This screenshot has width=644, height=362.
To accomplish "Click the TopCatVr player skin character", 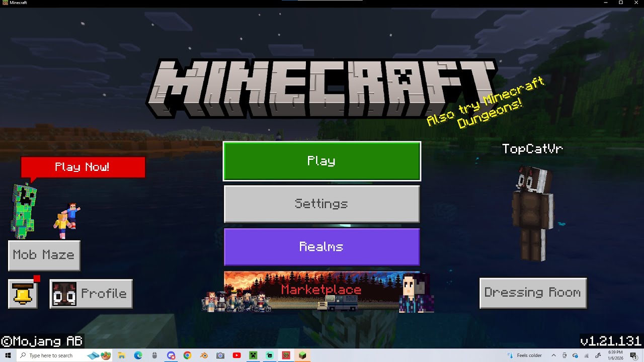I will (533, 214).
